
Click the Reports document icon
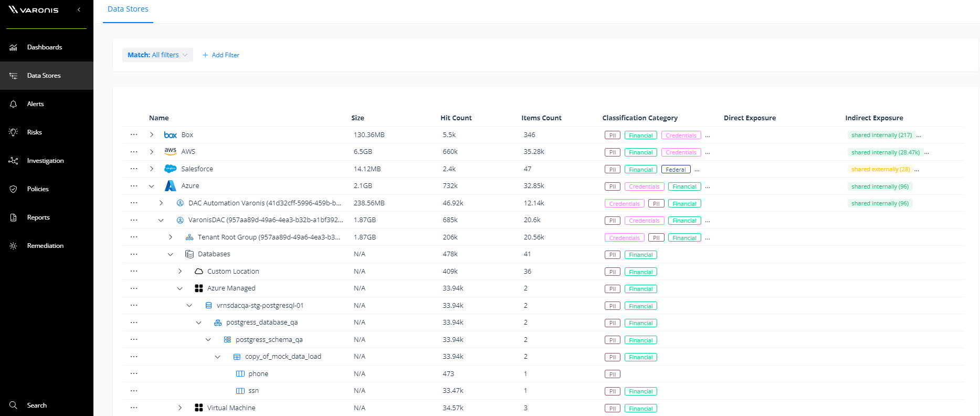pos(14,217)
